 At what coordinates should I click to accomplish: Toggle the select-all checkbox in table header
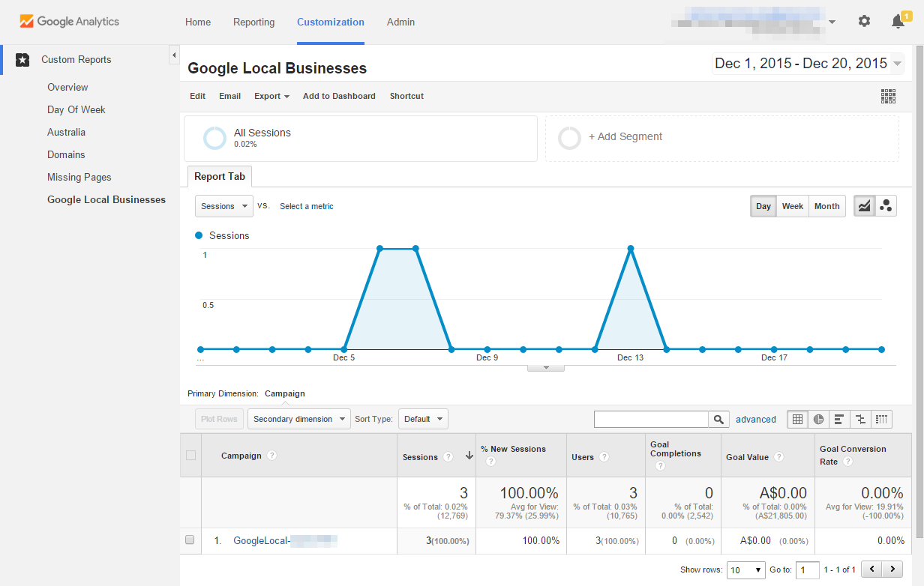click(190, 455)
